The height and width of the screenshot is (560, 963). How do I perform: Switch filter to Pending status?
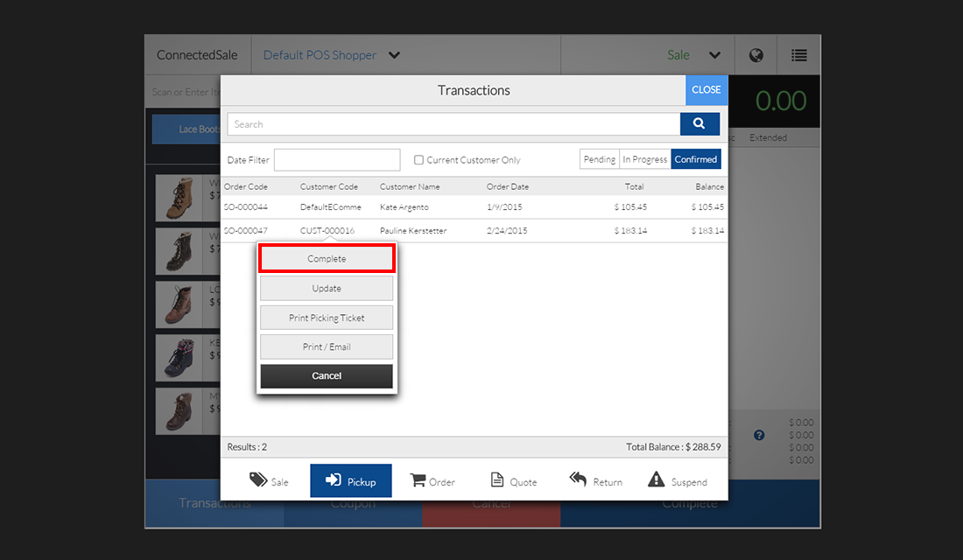point(600,159)
